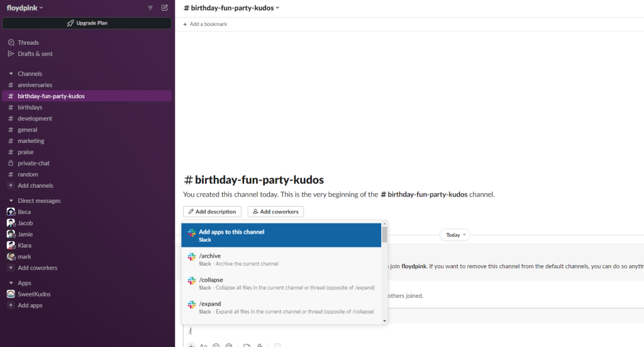Open the sidebar filter icon
Screen dimensions: 644x347
pos(150,8)
